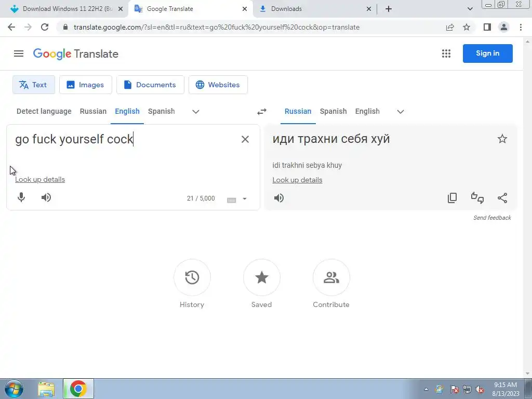
Task: Bookmark this tab with the star
Action: point(467,27)
